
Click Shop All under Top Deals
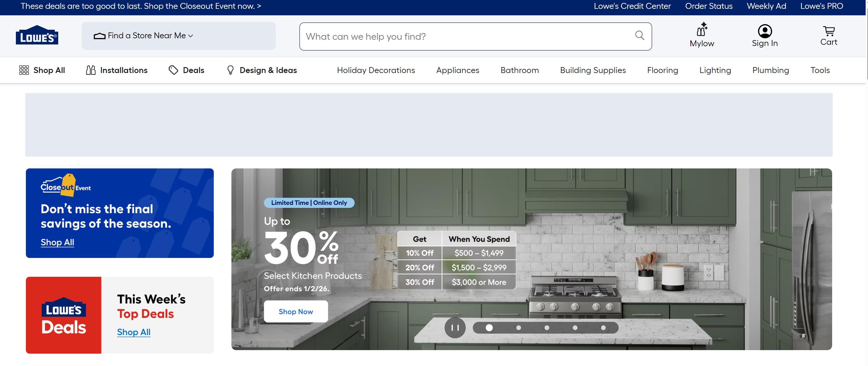click(x=133, y=332)
